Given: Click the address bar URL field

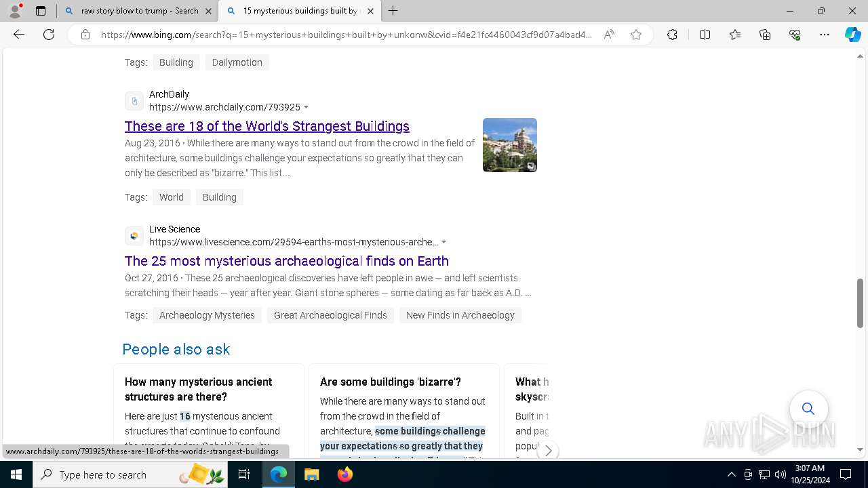Looking at the screenshot, I should pos(346,35).
